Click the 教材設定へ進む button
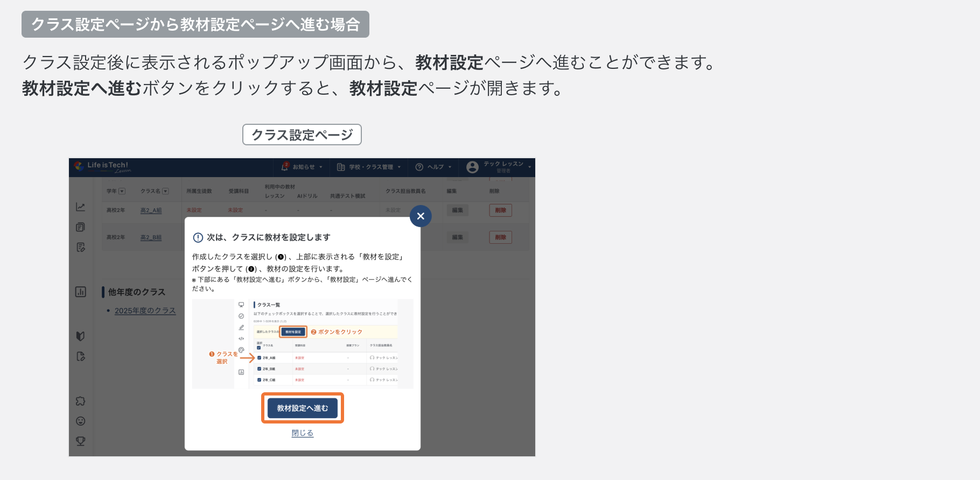The image size is (980, 480). 303,408
